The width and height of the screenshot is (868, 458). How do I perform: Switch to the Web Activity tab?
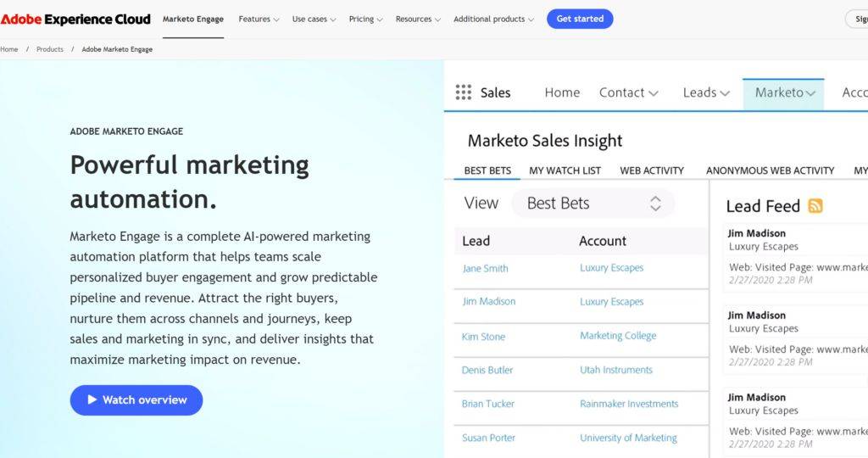(x=651, y=170)
